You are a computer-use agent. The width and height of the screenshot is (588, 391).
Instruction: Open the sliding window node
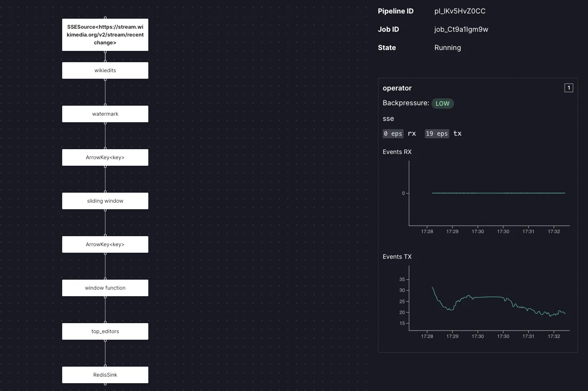click(x=105, y=201)
